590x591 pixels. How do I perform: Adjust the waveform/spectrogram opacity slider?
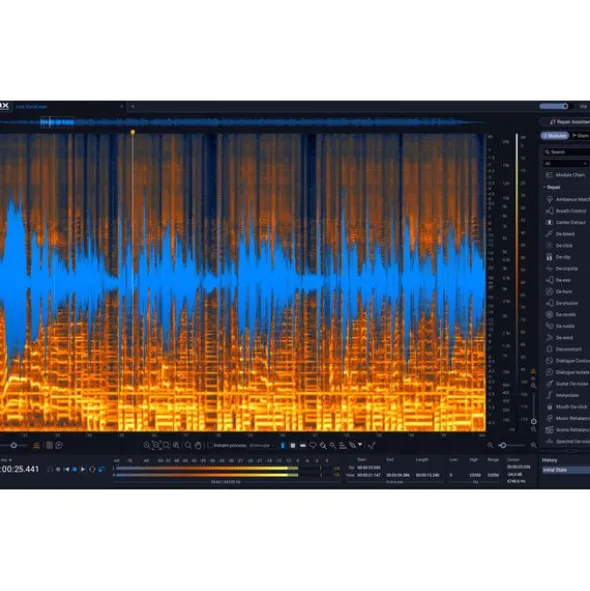[x=14, y=446]
